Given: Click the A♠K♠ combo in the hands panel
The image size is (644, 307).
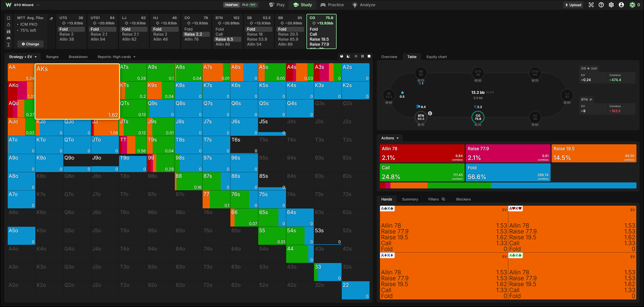Looking at the screenshot, I should (x=444, y=229).
